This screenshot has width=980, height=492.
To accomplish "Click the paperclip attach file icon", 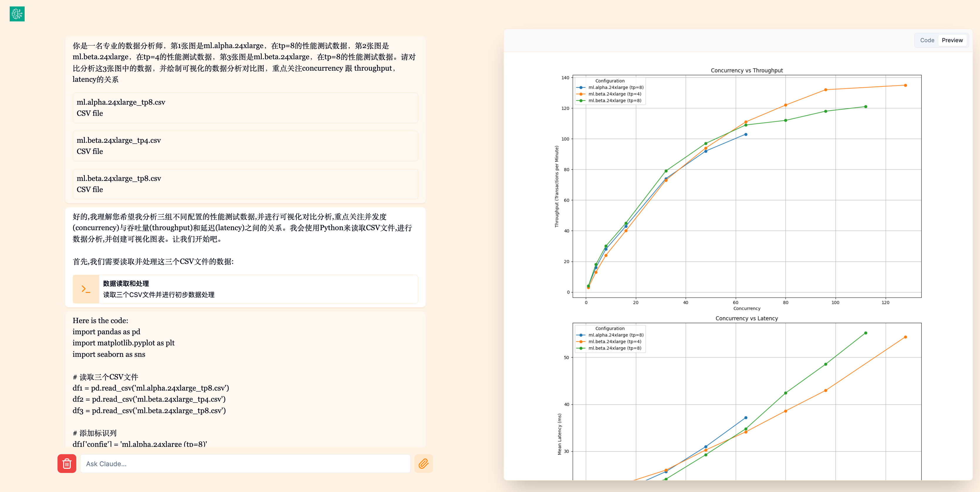I will [423, 464].
